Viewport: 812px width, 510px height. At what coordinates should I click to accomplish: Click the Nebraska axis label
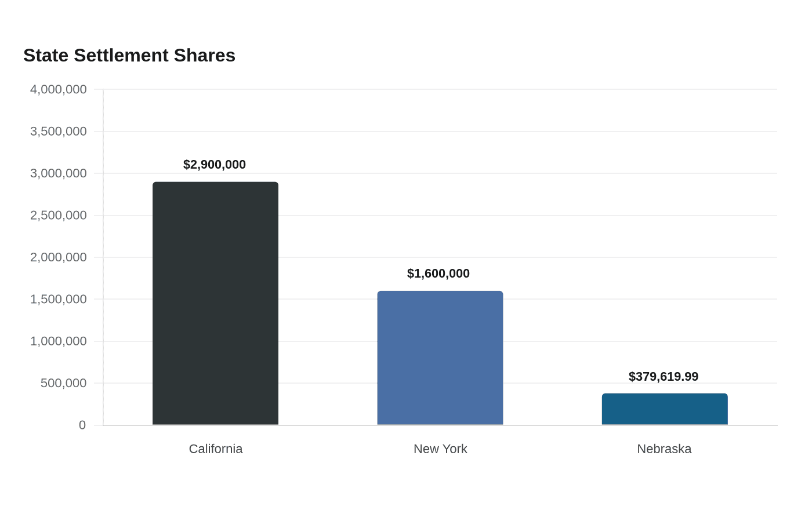(x=664, y=449)
